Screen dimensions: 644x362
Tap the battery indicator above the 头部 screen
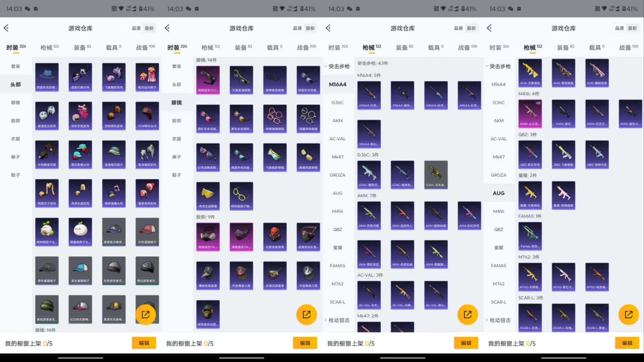[x=147, y=9]
